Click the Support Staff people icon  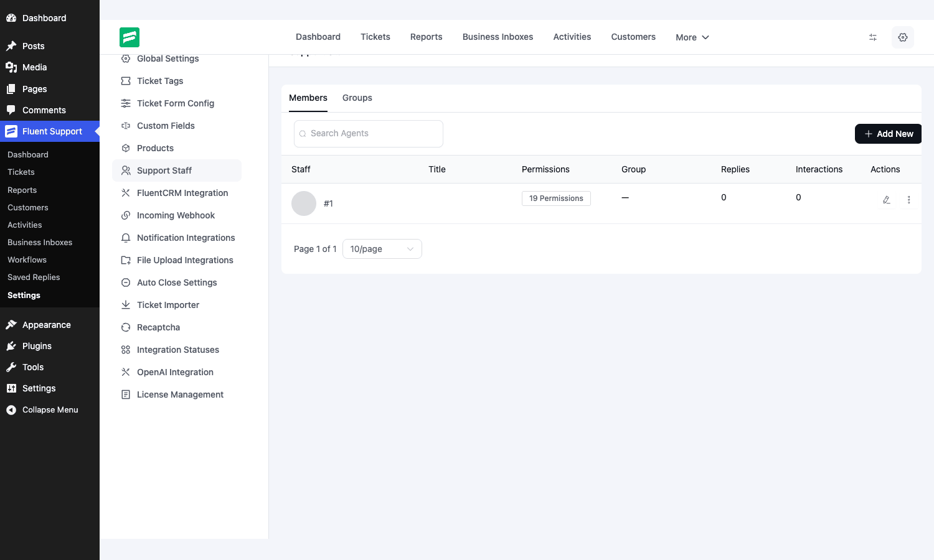point(126,170)
